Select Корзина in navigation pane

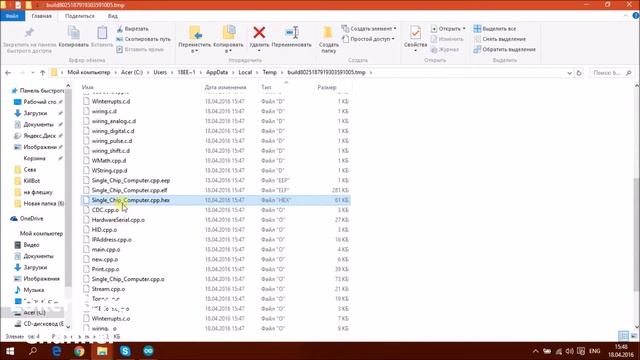click(x=35, y=158)
